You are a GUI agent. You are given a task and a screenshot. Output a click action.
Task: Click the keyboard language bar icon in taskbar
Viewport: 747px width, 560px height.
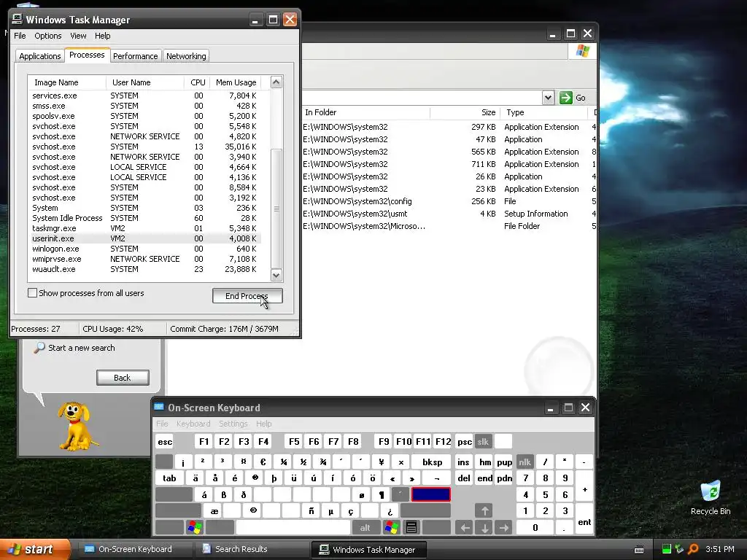coord(639,550)
